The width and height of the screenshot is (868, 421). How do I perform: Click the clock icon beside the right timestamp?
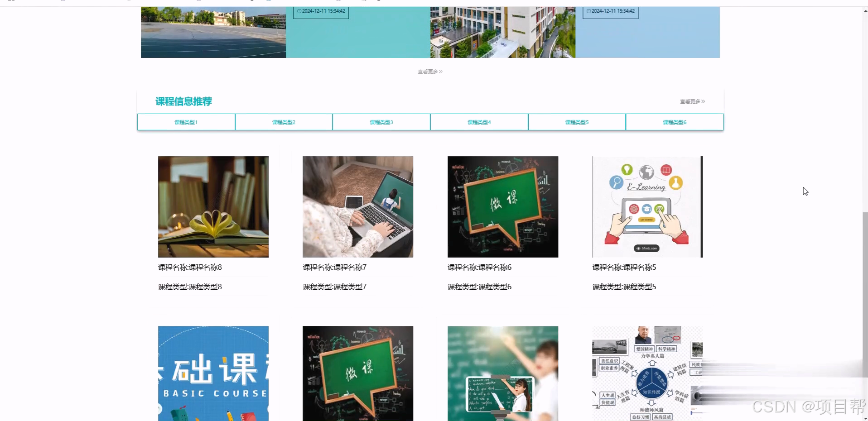(x=588, y=11)
